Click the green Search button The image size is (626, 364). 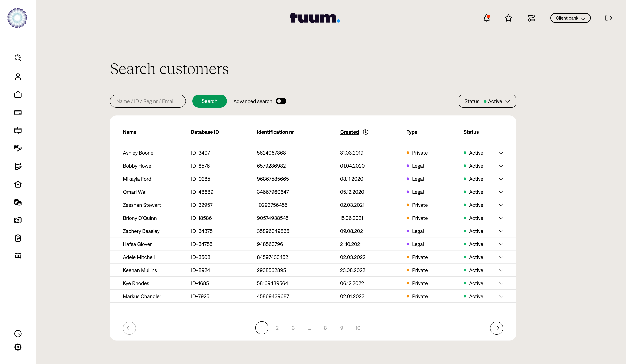(209, 101)
